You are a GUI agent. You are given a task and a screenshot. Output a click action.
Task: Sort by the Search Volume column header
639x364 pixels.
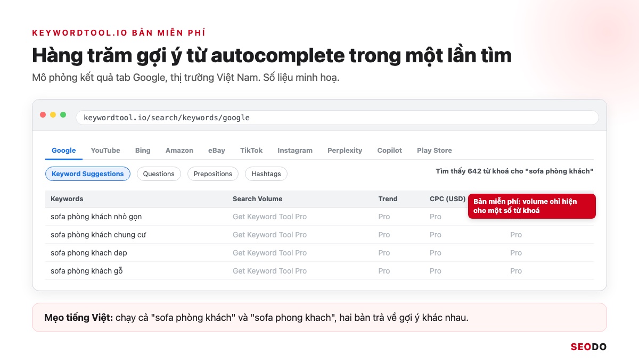coord(258,199)
